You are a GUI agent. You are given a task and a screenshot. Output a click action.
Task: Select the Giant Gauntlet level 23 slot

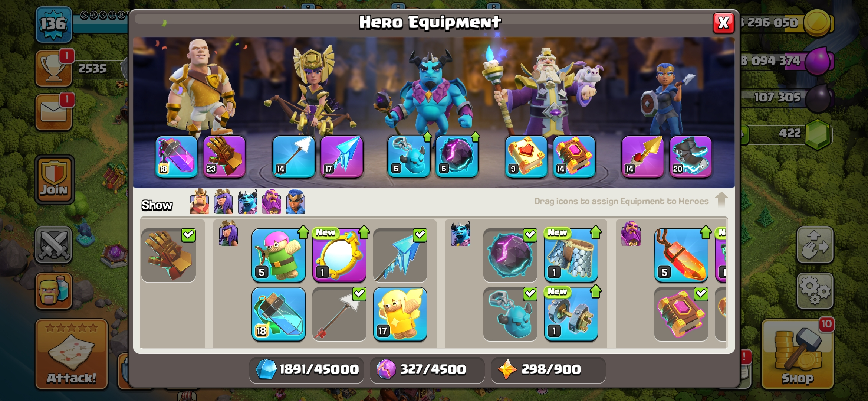click(224, 156)
